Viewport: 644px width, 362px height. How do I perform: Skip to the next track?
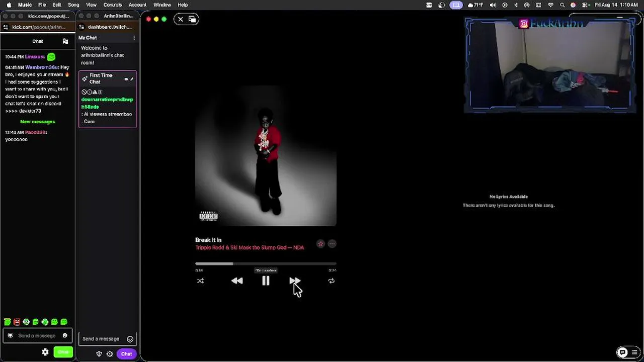(295, 281)
